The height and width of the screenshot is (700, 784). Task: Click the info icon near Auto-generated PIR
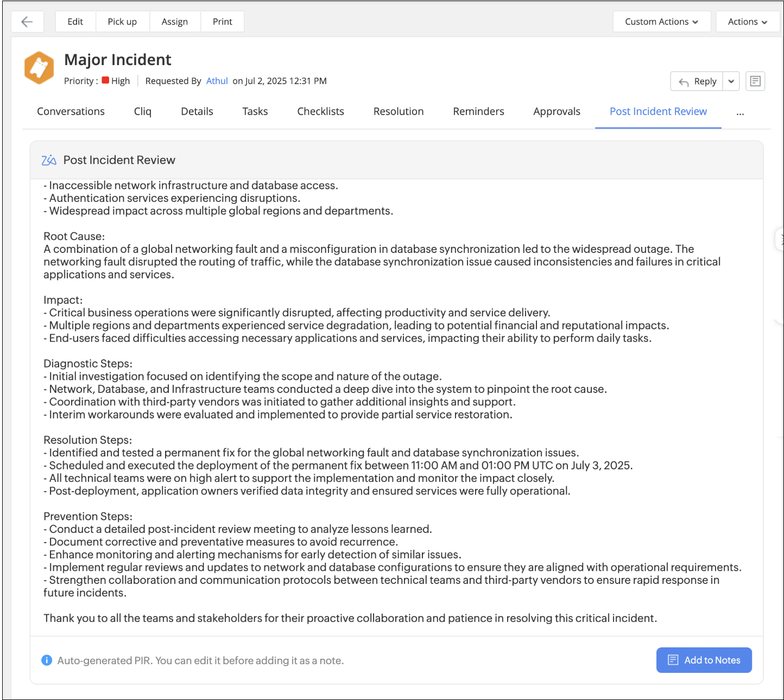tap(47, 660)
